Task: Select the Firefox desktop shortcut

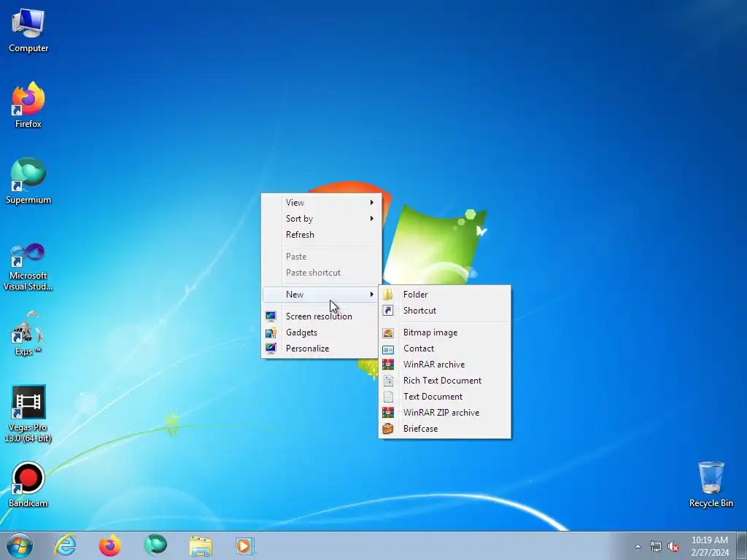Action: (28, 105)
